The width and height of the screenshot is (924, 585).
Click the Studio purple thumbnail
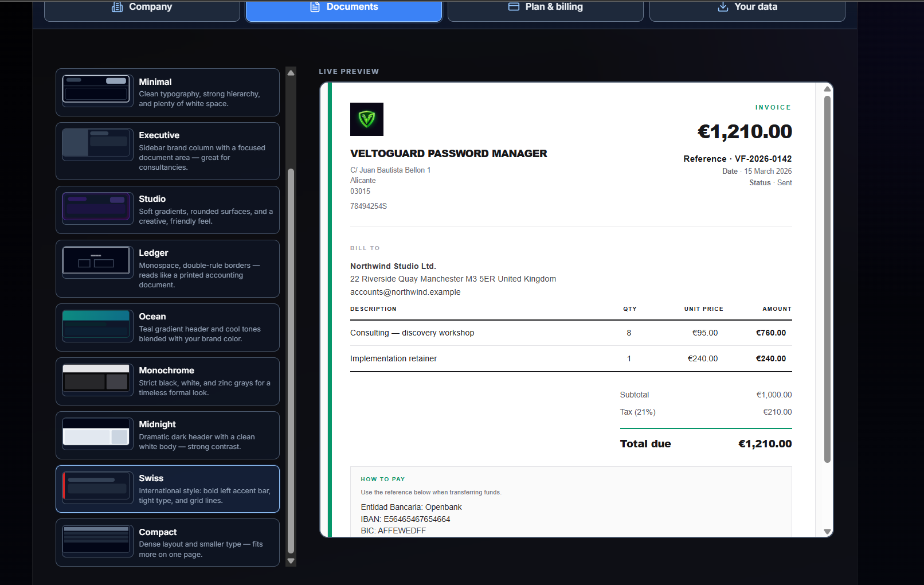97,208
